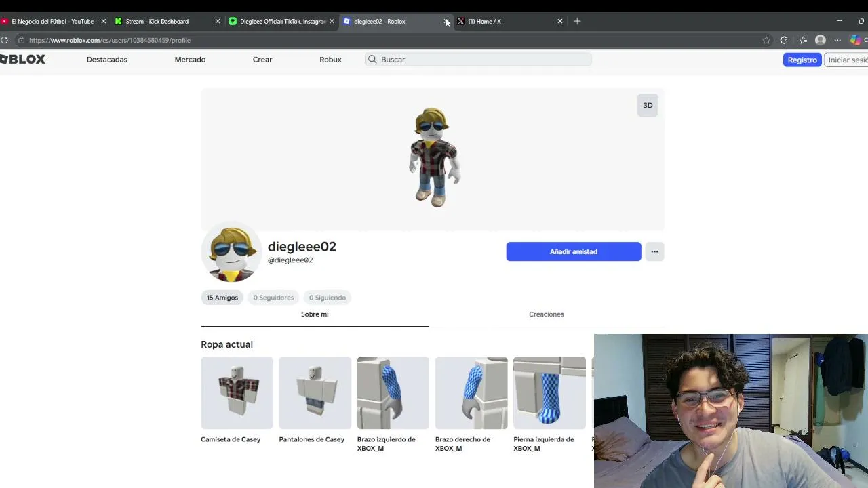This screenshot has width=868, height=488.
Task: Click the Camiseta de Casey label
Action: click(231, 439)
